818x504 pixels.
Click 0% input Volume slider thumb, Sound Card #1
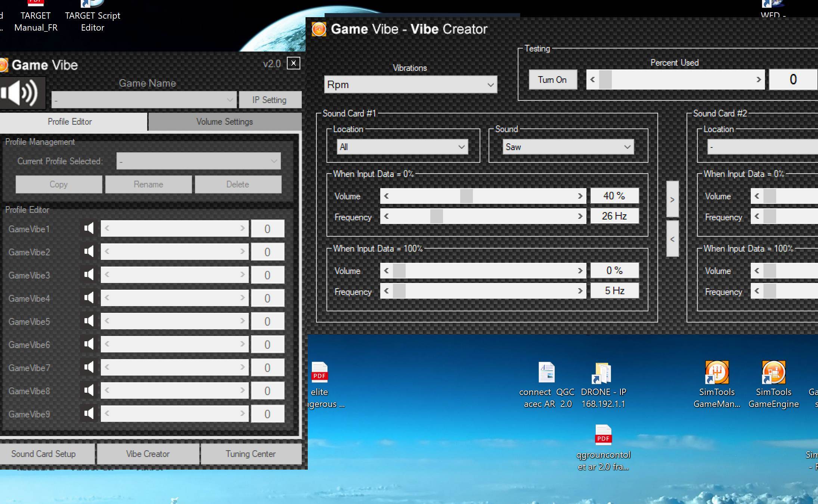tap(466, 196)
